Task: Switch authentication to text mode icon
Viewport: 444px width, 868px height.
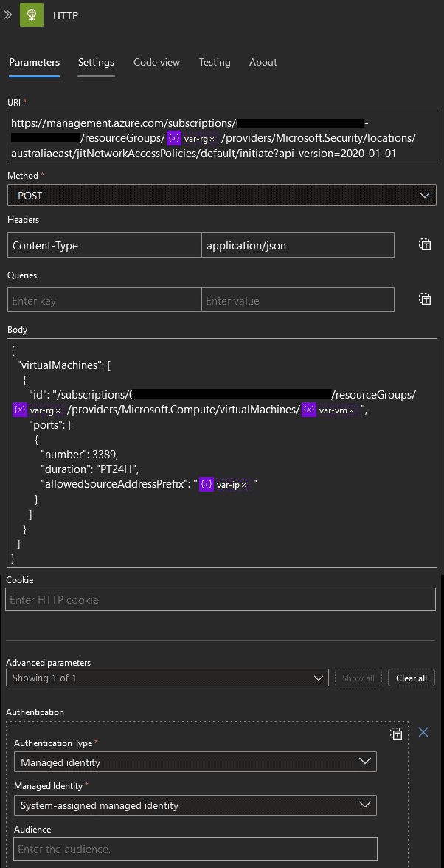Action: (396, 734)
